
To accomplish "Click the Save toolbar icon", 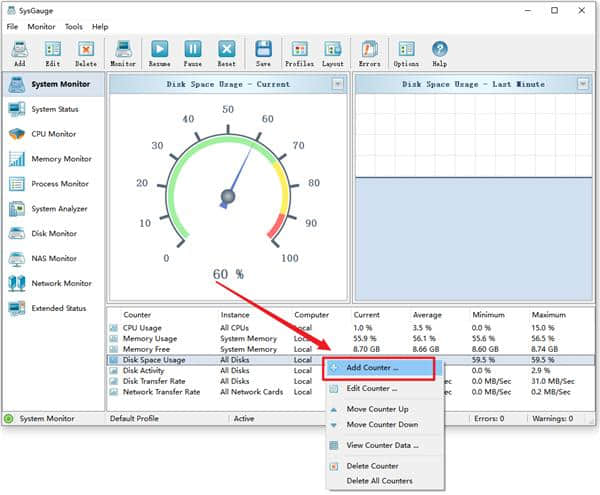I will pyautogui.click(x=263, y=52).
